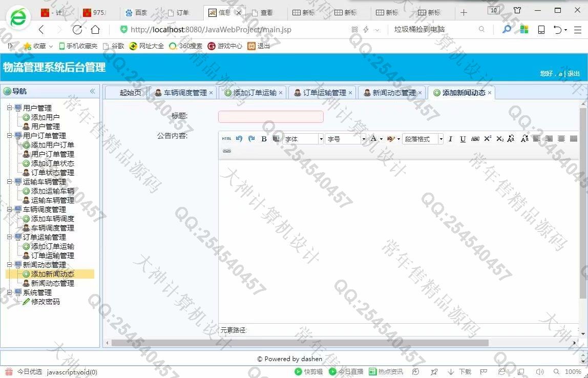Align text left in editor
588x378 pixels.
(x=537, y=139)
